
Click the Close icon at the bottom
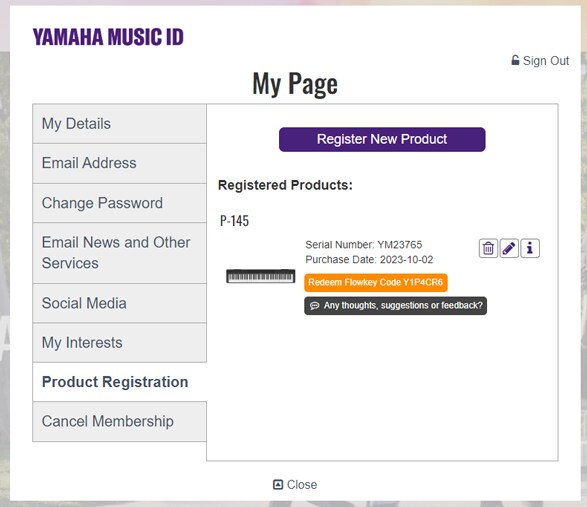tap(278, 485)
